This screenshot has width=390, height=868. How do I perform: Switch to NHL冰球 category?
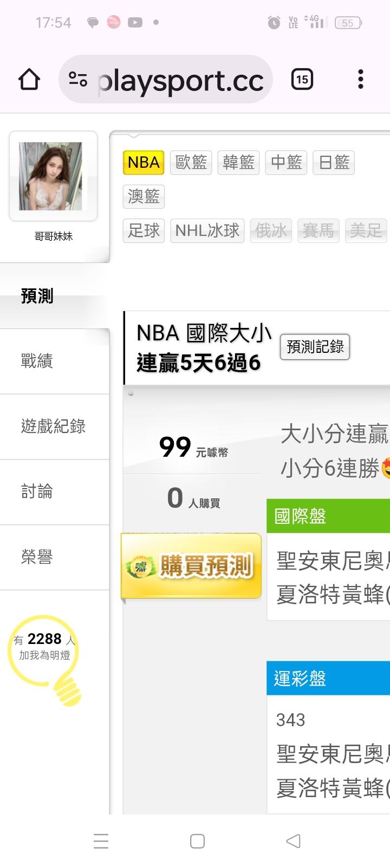207,231
